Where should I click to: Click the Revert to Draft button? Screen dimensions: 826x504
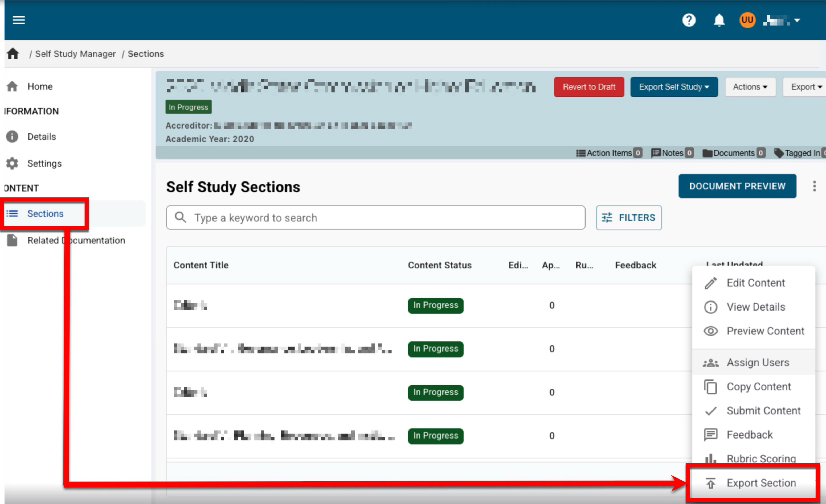[x=589, y=87]
